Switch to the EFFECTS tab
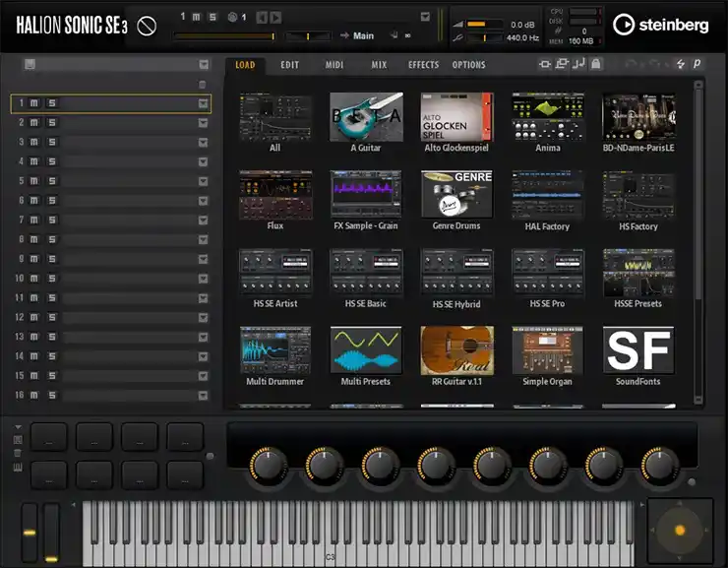 (x=423, y=65)
